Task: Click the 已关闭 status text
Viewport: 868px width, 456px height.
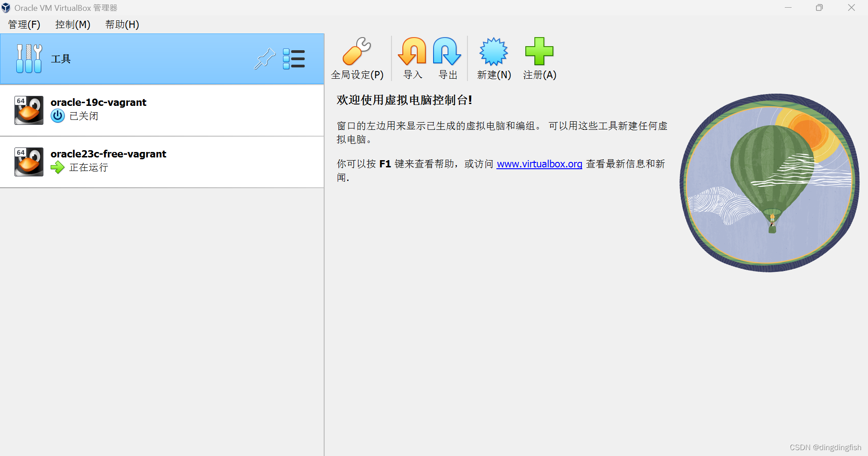Action: (84, 116)
